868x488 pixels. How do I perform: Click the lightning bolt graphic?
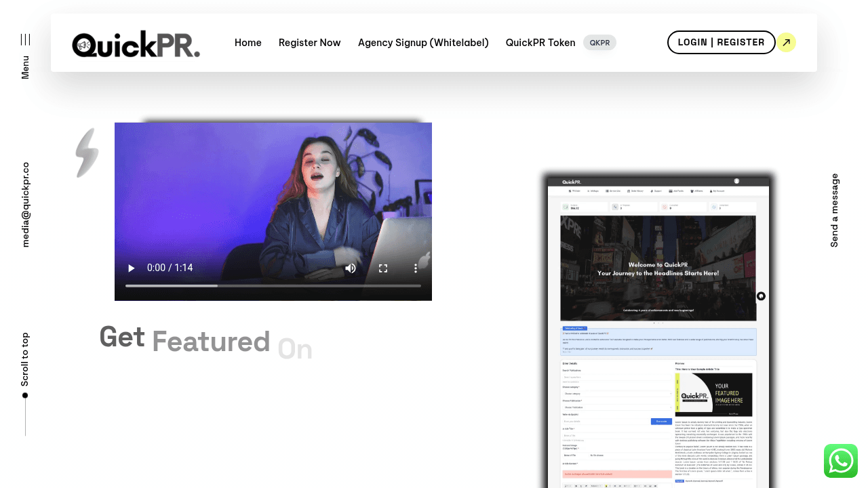coord(87,153)
